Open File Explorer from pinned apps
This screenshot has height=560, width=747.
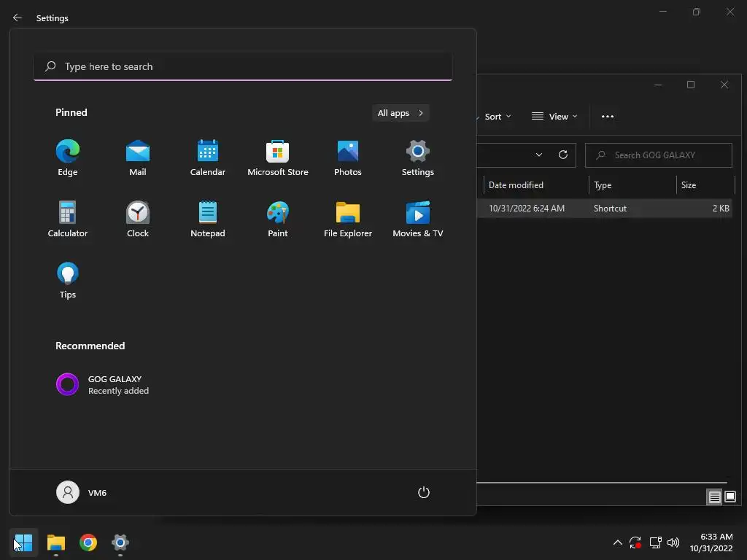point(348,219)
